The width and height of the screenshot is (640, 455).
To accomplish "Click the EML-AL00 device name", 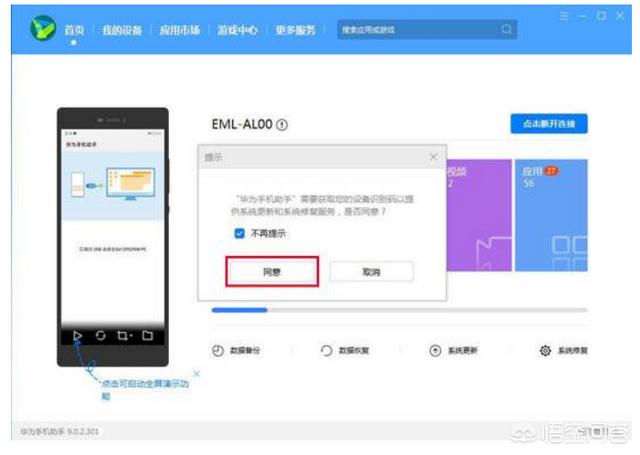I will point(242,124).
